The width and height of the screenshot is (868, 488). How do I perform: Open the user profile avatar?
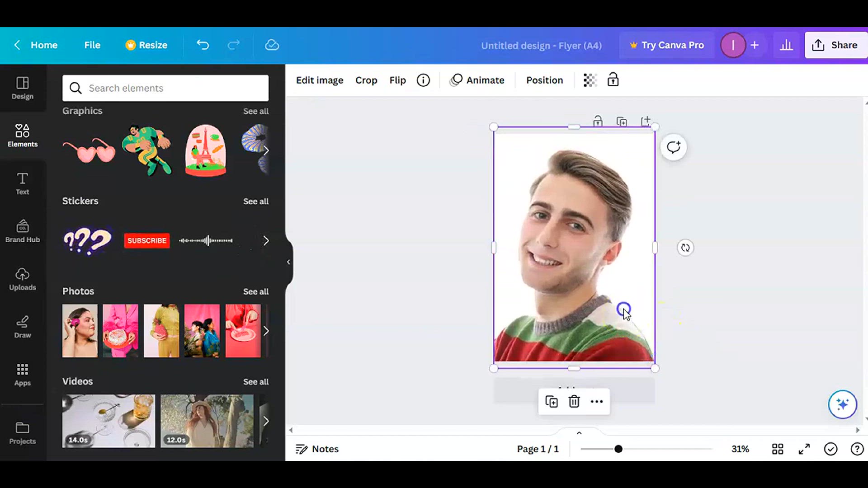click(x=733, y=45)
